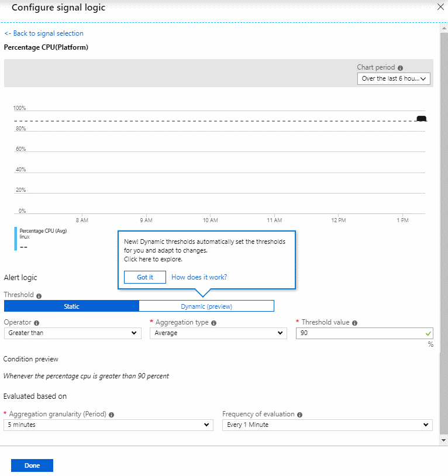The height and width of the screenshot is (476, 448).
Task: Click the Threshold info icon
Action: click(39, 296)
